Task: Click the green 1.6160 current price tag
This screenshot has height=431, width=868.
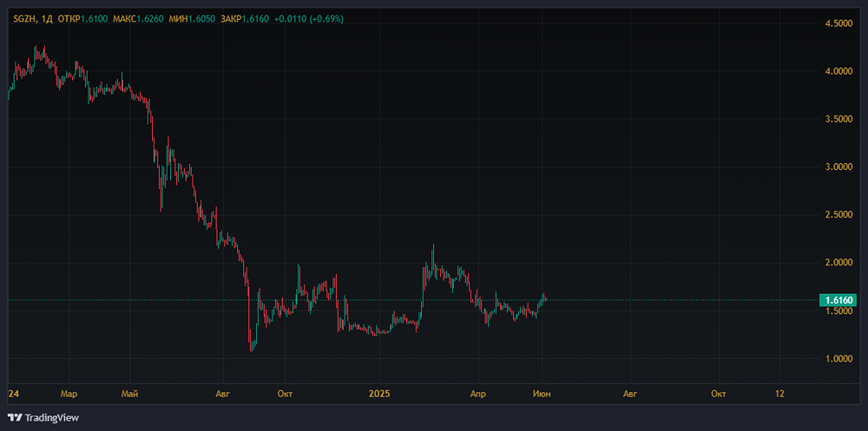Action: point(839,300)
